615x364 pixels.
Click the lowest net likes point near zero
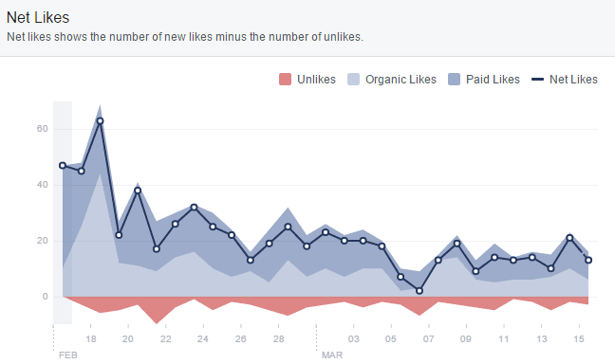(419, 291)
